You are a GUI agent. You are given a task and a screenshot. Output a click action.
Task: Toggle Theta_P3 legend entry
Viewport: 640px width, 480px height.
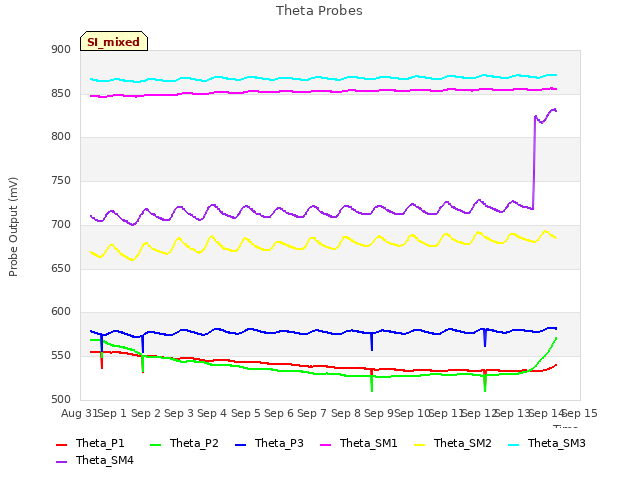269,443
